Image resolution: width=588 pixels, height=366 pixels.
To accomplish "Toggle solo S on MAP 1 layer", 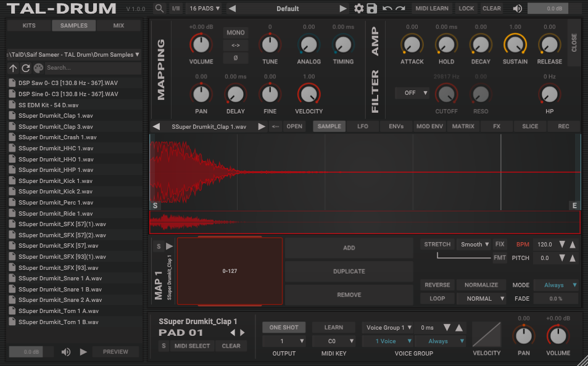I will point(159,246).
